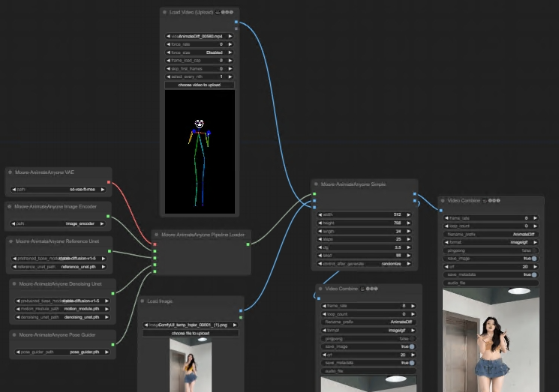Click the pose skeleton video preview
This screenshot has width=559, height=392.
[x=200, y=152]
